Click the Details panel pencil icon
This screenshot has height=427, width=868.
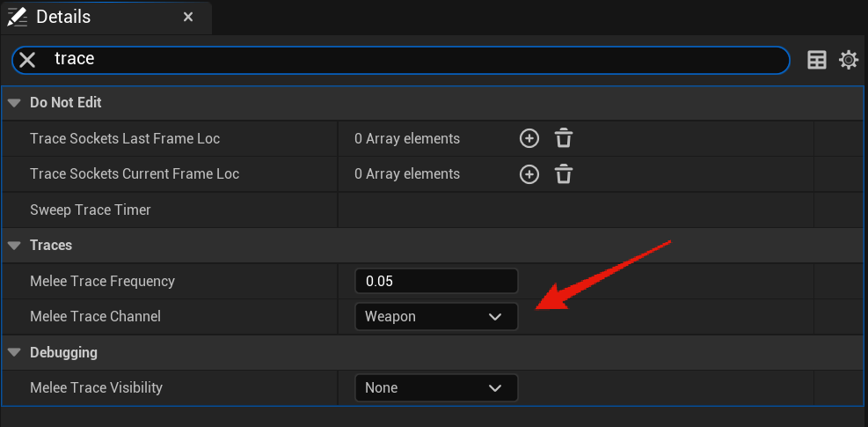17,17
